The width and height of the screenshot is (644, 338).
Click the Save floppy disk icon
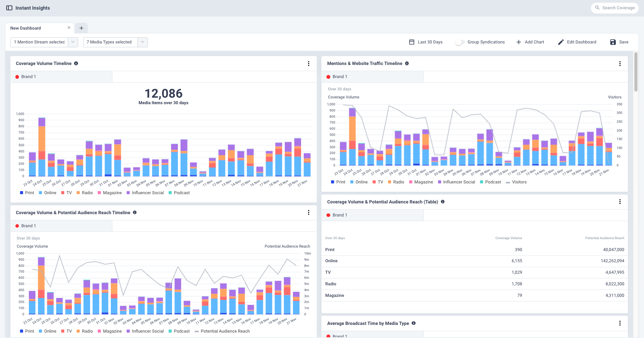[613, 42]
